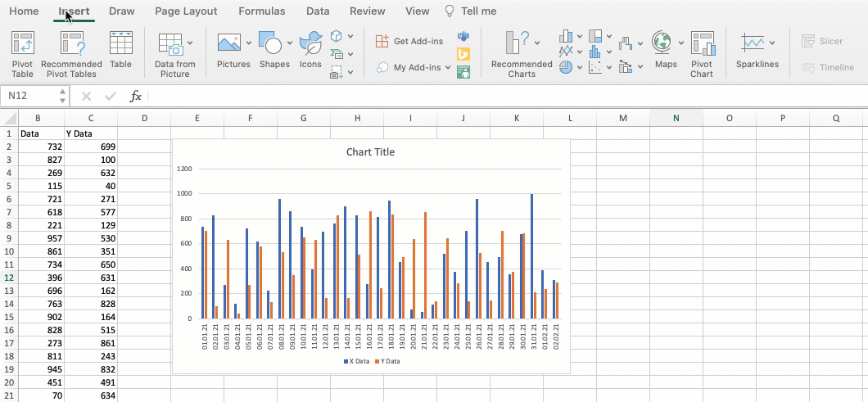868x402 pixels.
Task: Open the Pivot Table tool
Action: coord(23,54)
